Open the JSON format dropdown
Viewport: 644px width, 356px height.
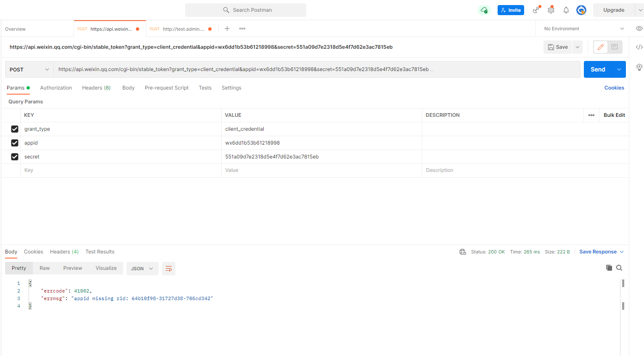coord(142,269)
